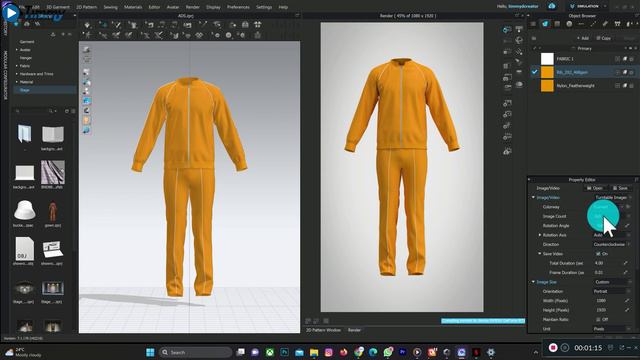Open Premiere Pro from the taskbar

[402, 352]
